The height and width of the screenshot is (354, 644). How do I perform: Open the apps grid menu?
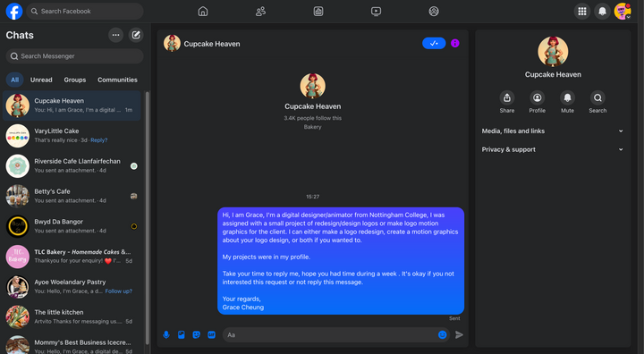pos(582,11)
